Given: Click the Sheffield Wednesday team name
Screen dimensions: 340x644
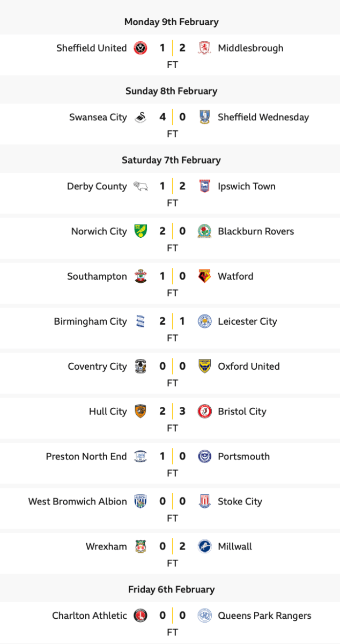Looking at the screenshot, I should pyautogui.click(x=263, y=117).
